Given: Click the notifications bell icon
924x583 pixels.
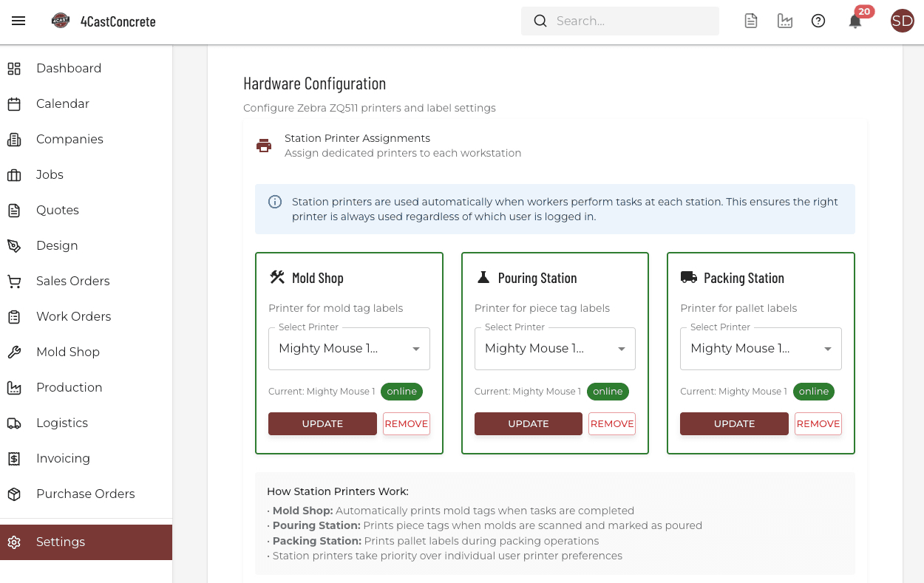Looking at the screenshot, I should [x=855, y=21].
